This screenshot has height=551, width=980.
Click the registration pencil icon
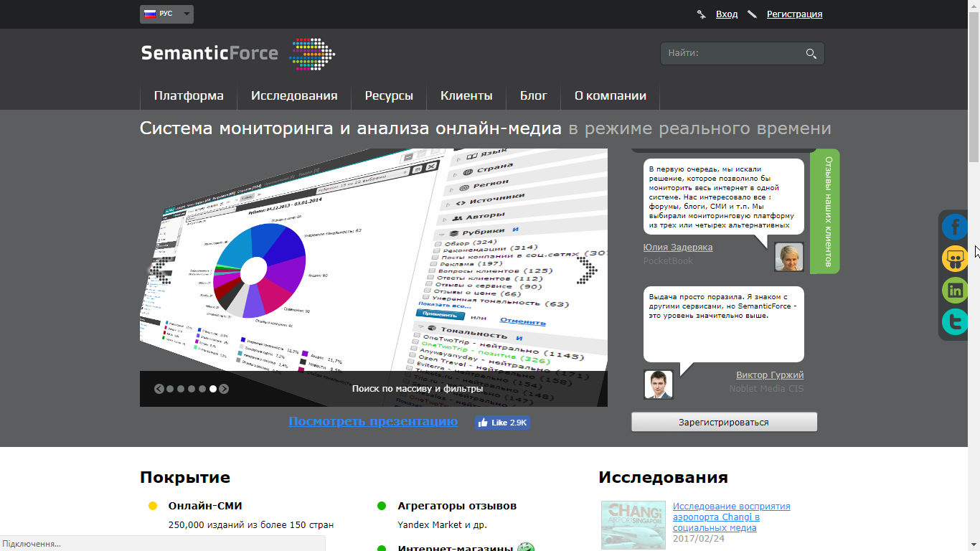pos(752,14)
